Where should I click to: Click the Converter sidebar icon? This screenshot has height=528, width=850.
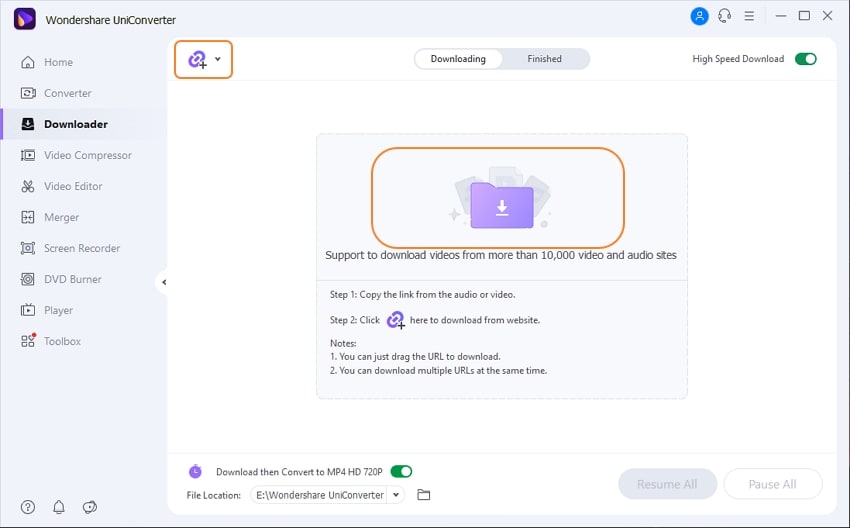point(28,93)
